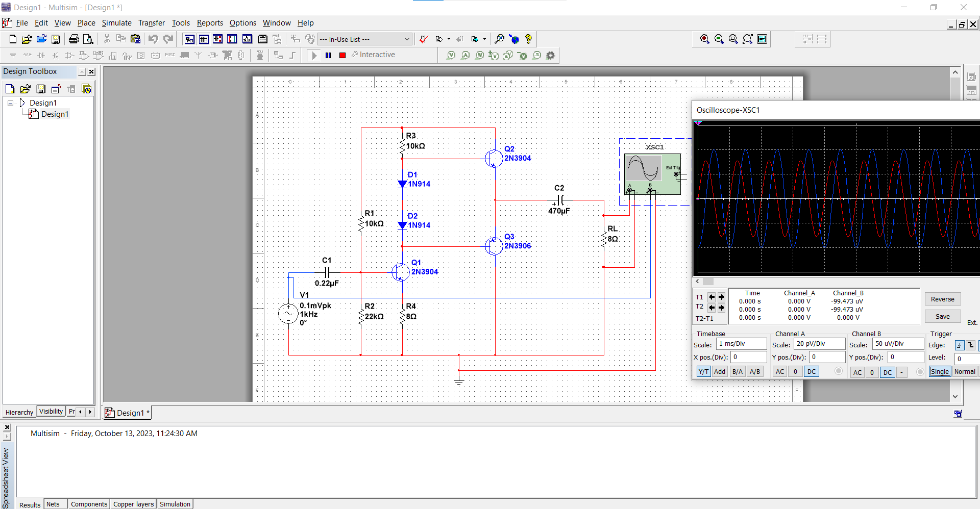
Task: Step T1 cursor right with the arrow
Action: [721, 297]
